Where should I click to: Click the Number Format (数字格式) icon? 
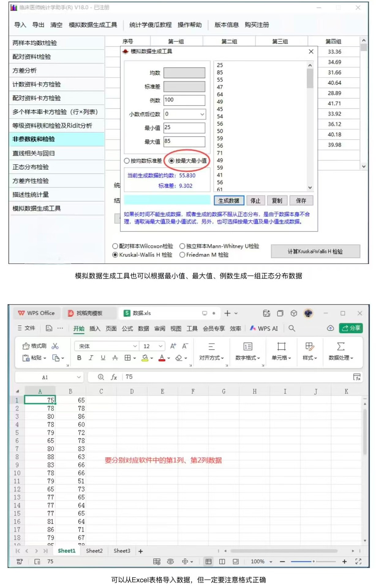click(248, 346)
